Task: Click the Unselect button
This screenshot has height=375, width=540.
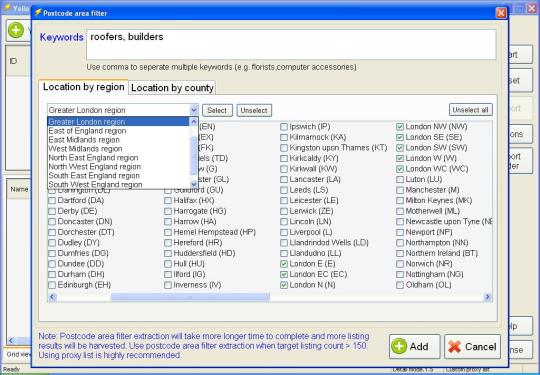Action: tap(254, 110)
